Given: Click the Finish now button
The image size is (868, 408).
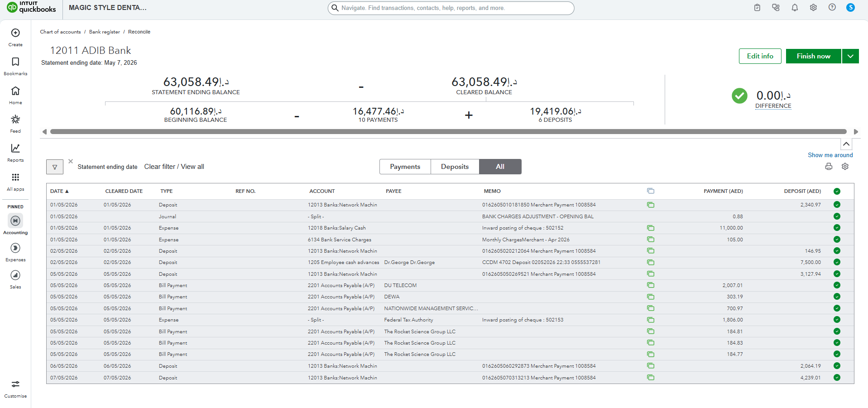Looking at the screenshot, I should pos(814,56).
